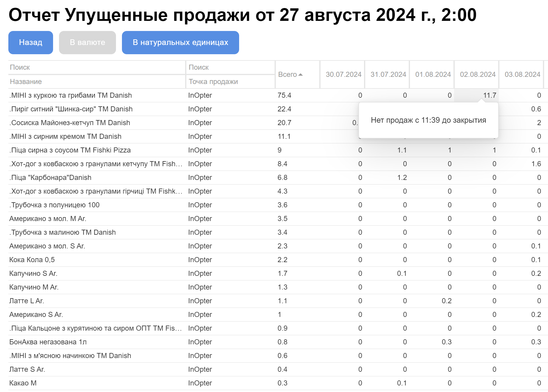This screenshot has height=392, width=548.
Task: Click the tooltip Нет продаж с 11:39 до закрытия
Action: [x=428, y=120]
